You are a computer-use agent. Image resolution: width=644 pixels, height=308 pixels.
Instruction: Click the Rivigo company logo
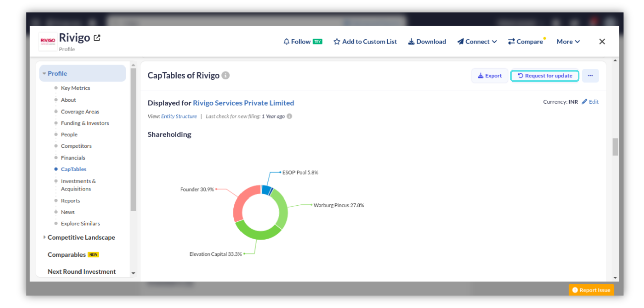48,41
